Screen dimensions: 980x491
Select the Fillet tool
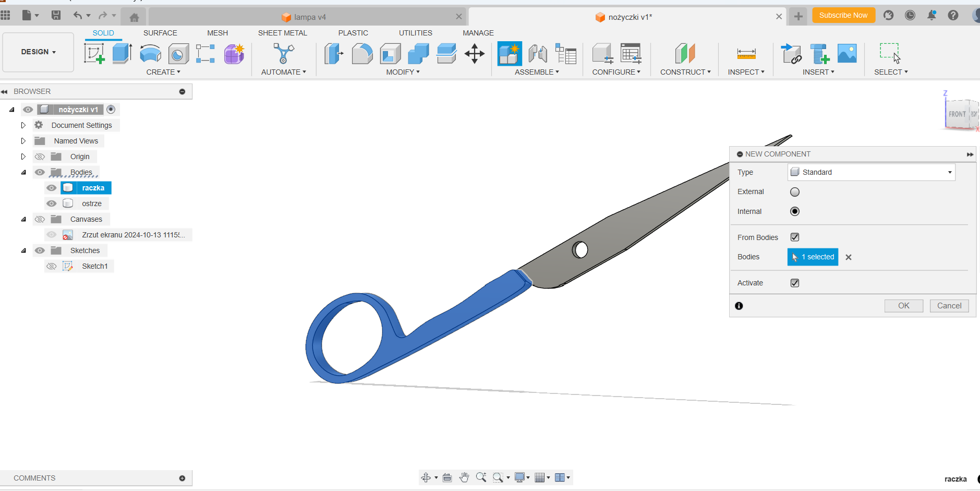362,54
